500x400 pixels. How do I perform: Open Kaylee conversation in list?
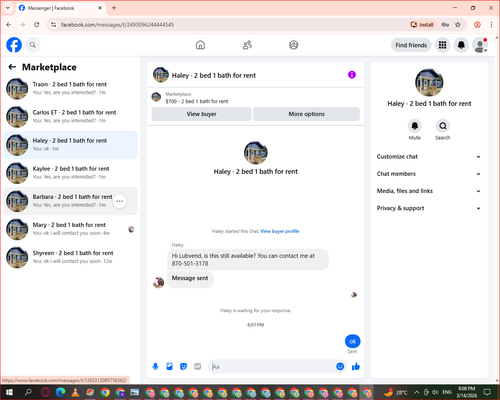(70, 173)
